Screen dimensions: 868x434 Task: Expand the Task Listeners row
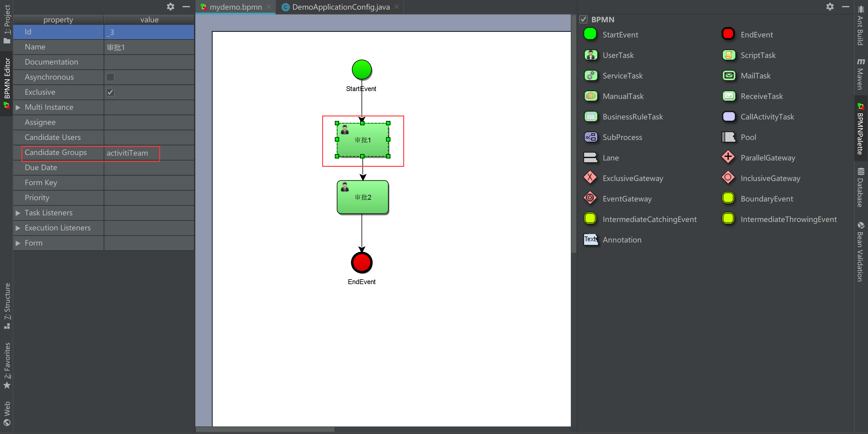18,213
